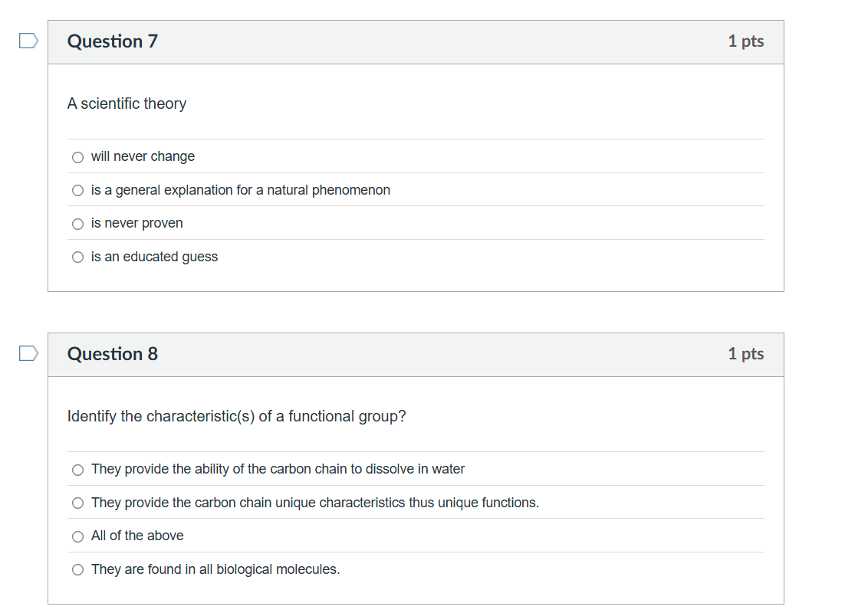The height and width of the screenshot is (613, 868).
Task: Click the answer text 'All of the above'
Action: [x=137, y=536]
